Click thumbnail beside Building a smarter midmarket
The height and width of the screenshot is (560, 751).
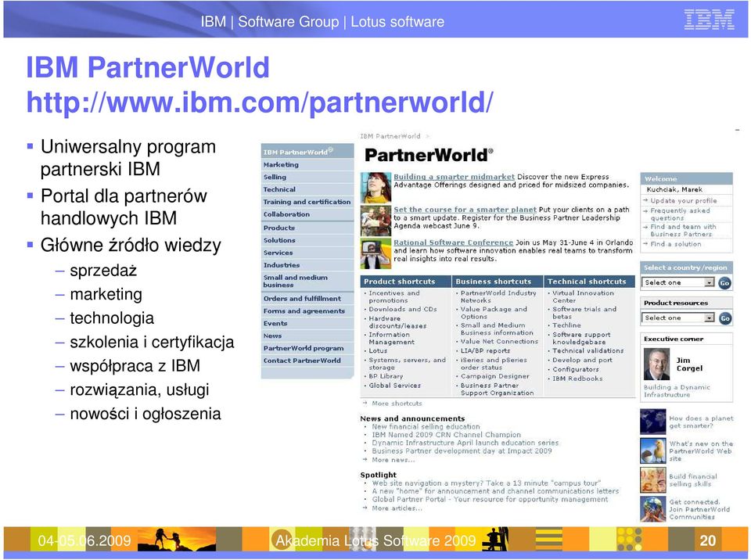(x=375, y=187)
